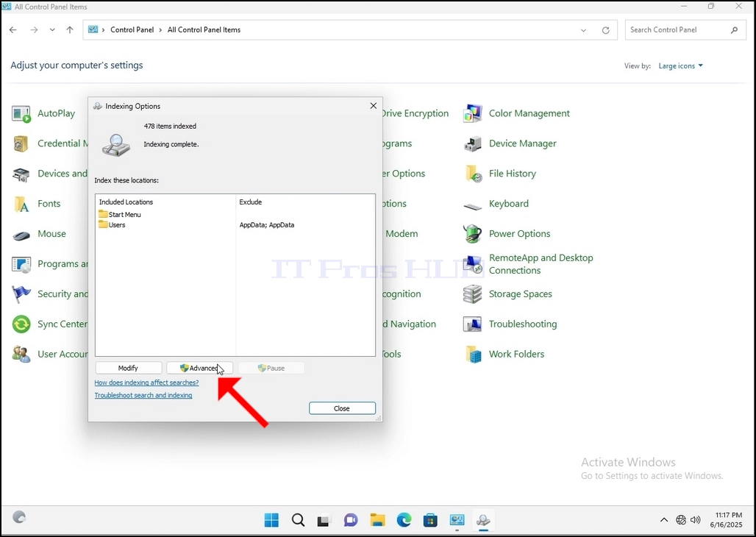The image size is (756, 537).
Task: Open Recent locations dropdown arrow
Action: coord(52,30)
